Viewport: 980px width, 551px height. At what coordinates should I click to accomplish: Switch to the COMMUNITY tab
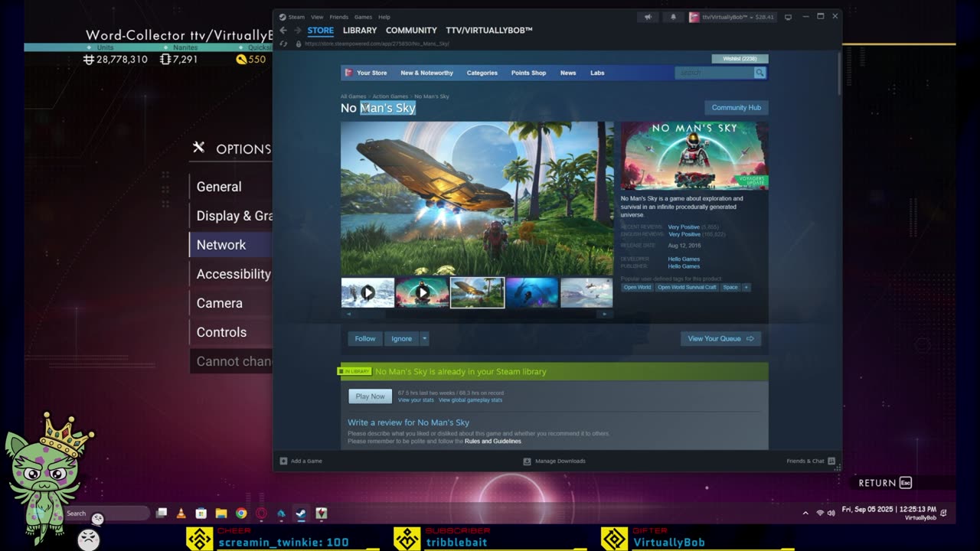(411, 31)
